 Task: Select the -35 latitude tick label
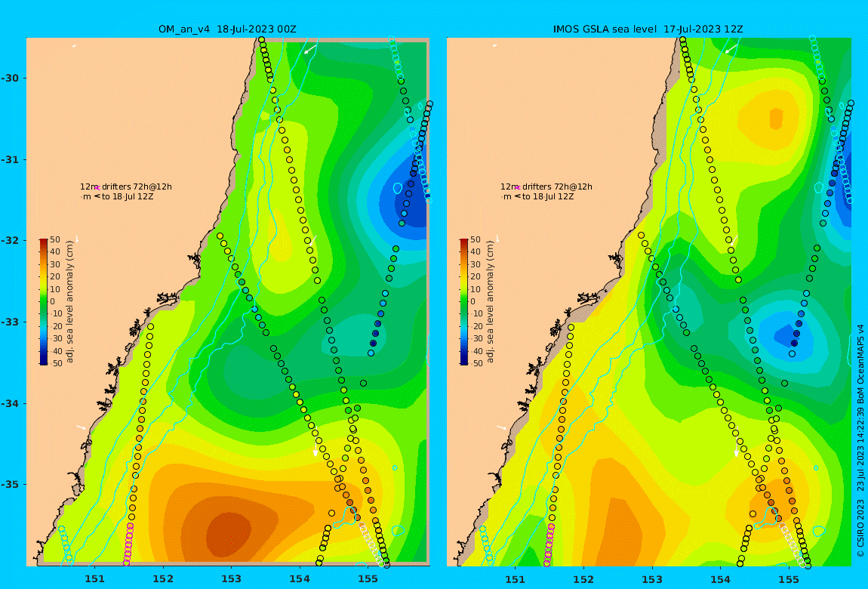10,485
